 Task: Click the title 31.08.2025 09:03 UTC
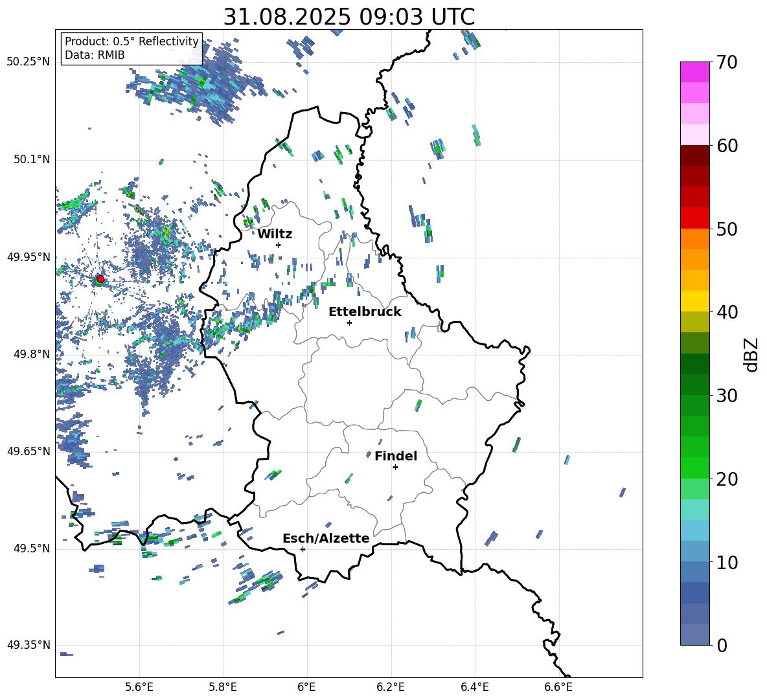click(349, 17)
